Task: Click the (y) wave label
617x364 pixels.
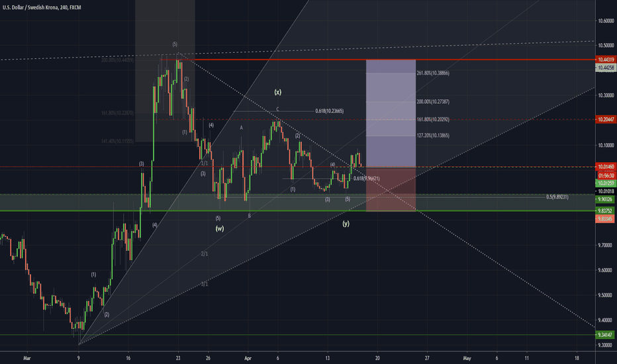Action: pos(346,224)
